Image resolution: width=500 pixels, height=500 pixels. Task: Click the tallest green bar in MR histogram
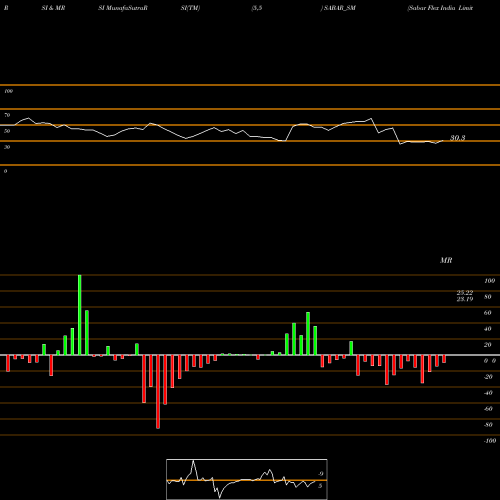pyautogui.click(x=80, y=315)
